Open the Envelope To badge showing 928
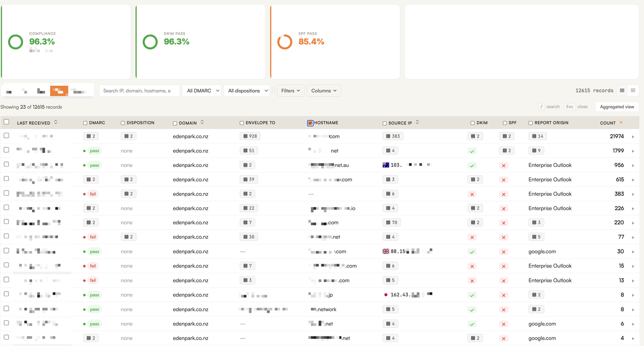 click(x=250, y=136)
